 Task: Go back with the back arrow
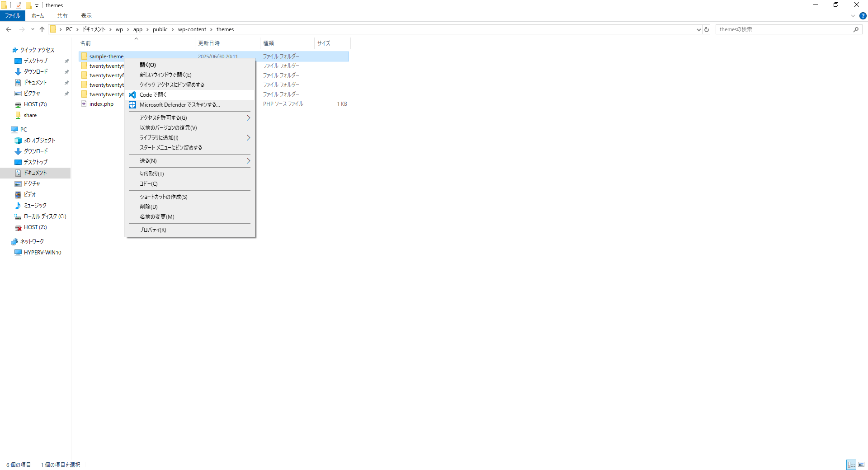click(x=9, y=29)
